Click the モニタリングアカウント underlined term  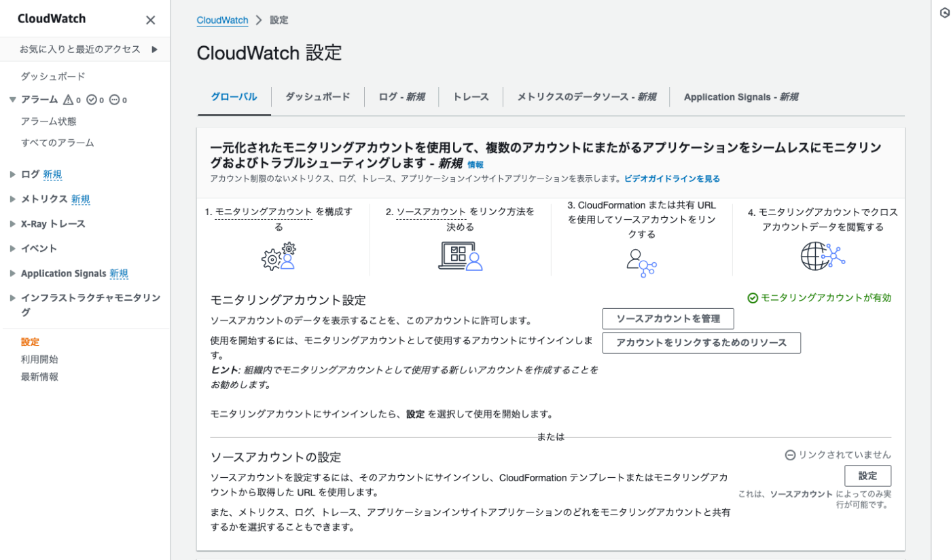(x=264, y=212)
